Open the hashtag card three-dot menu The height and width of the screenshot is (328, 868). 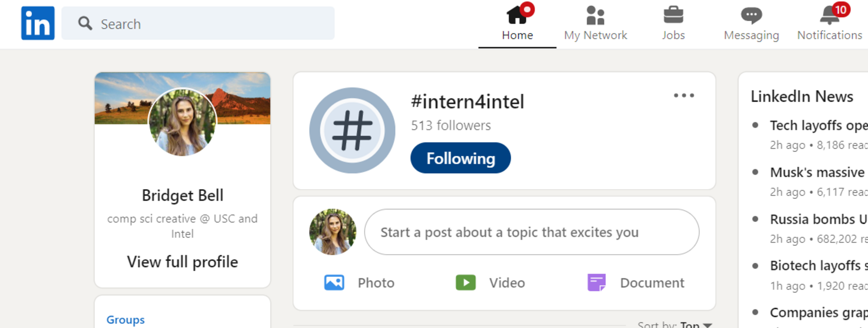coord(684,96)
